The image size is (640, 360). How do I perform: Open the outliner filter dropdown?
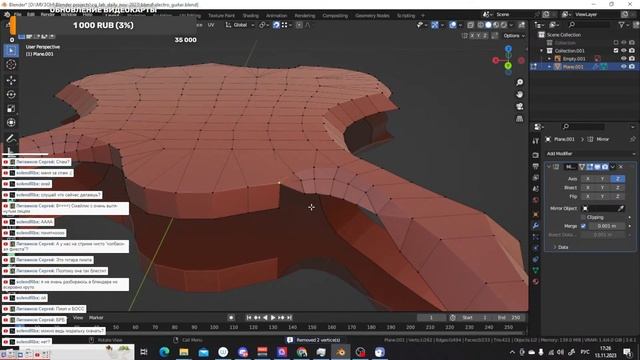(x=623, y=25)
